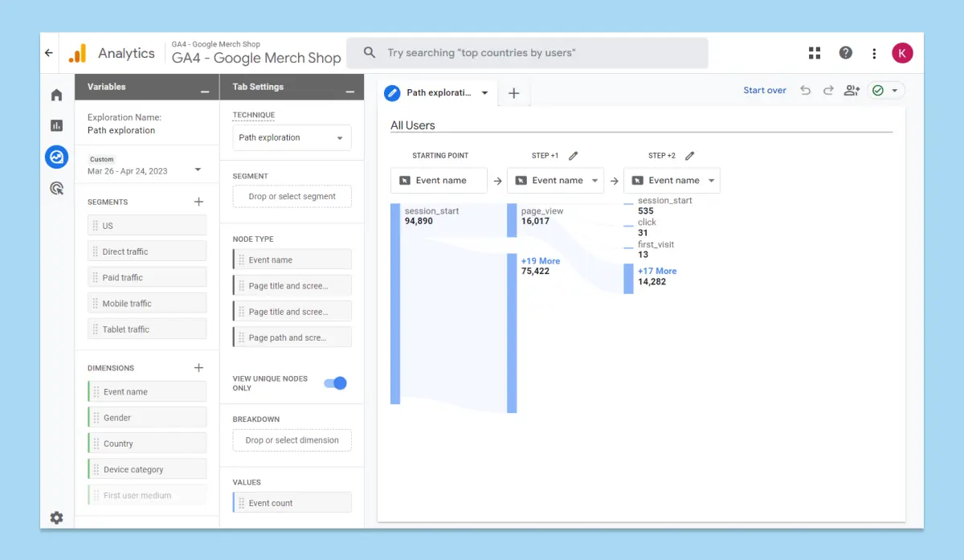
Task: Click the search magnifier icon
Action: [x=370, y=53]
